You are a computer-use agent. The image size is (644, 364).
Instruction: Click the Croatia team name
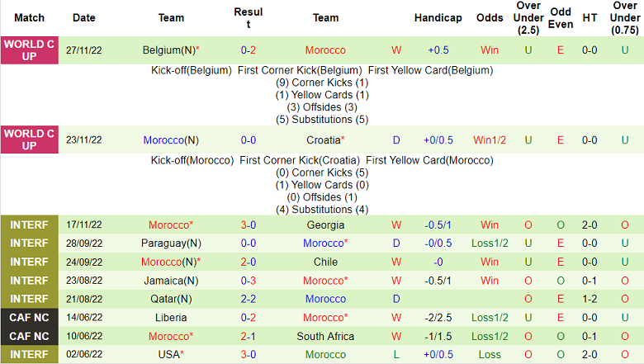(323, 140)
